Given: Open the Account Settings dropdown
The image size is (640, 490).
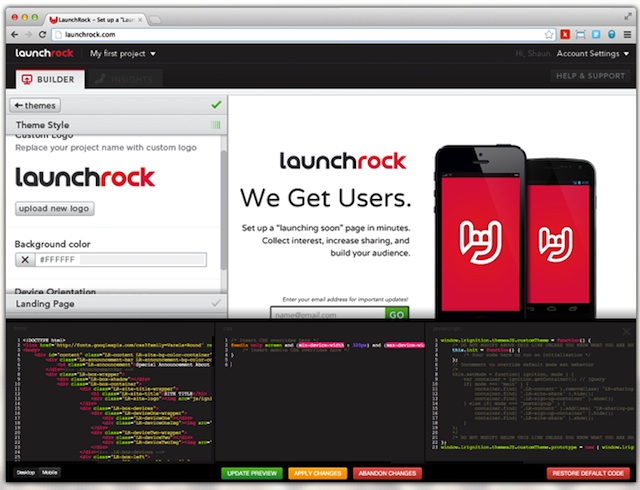Looking at the screenshot, I should (593, 53).
